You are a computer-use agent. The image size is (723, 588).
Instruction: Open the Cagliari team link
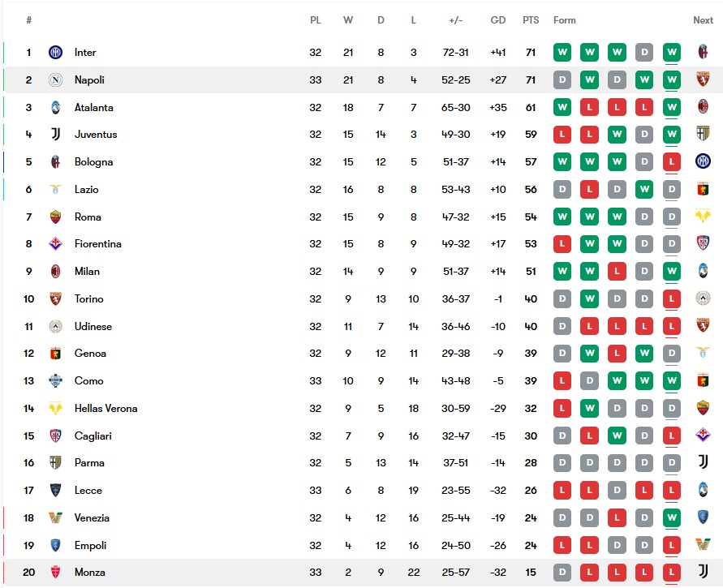pyautogui.click(x=93, y=436)
